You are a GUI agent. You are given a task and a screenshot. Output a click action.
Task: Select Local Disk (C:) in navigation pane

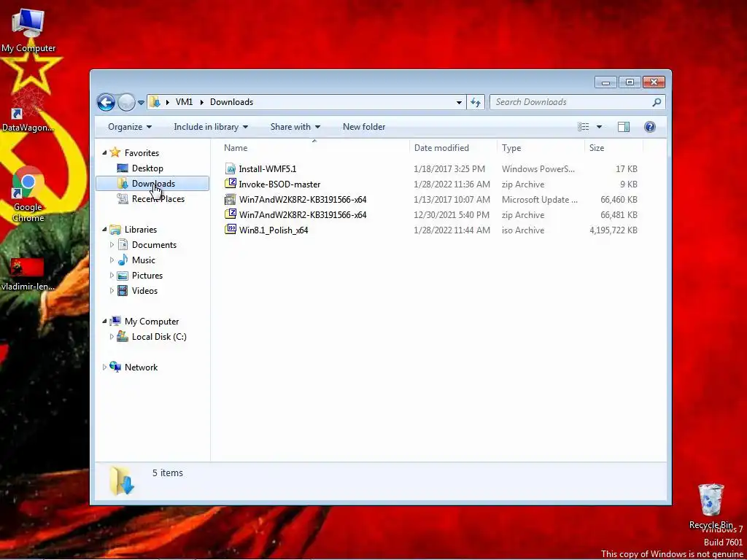[158, 337]
